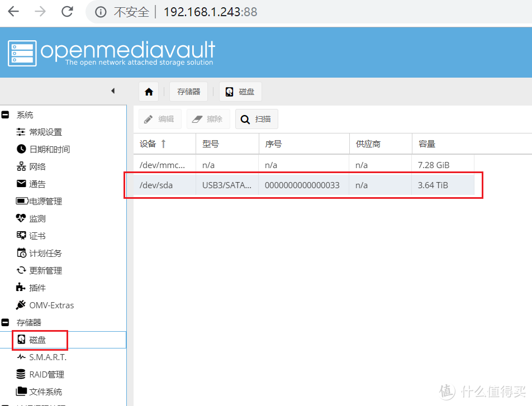Viewport: 532px width, 406px height.
Task: Open 电源管理 in the sidebar
Action: click(39, 201)
